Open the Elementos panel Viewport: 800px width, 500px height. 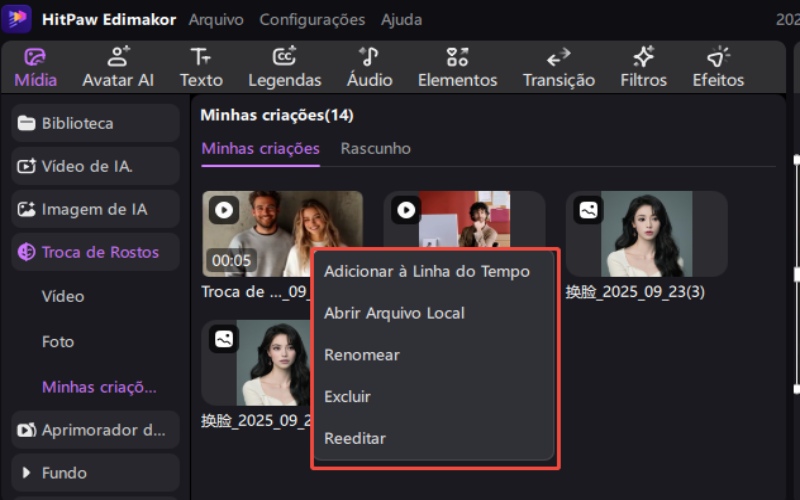coord(457,67)
